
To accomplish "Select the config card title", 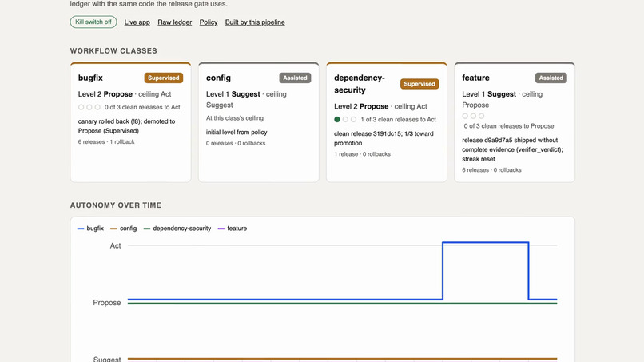I will pyautogui.click(x=218, y=78).
